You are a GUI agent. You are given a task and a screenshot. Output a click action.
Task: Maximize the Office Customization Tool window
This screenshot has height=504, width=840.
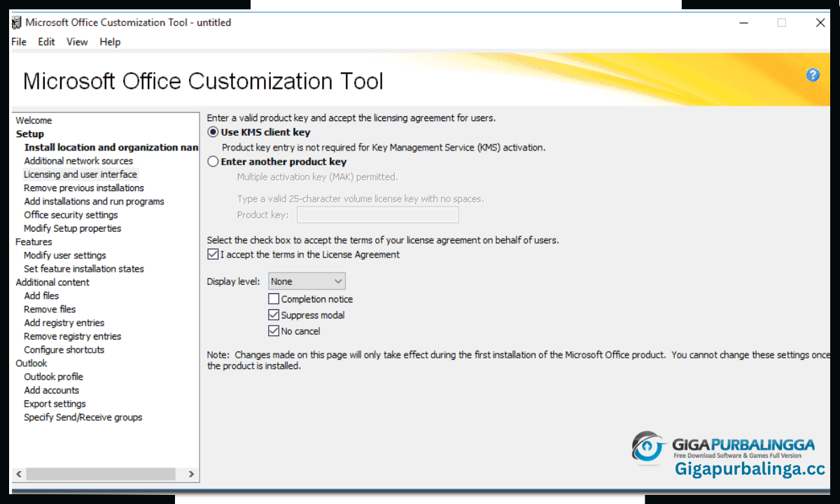(x=782, y=22)
